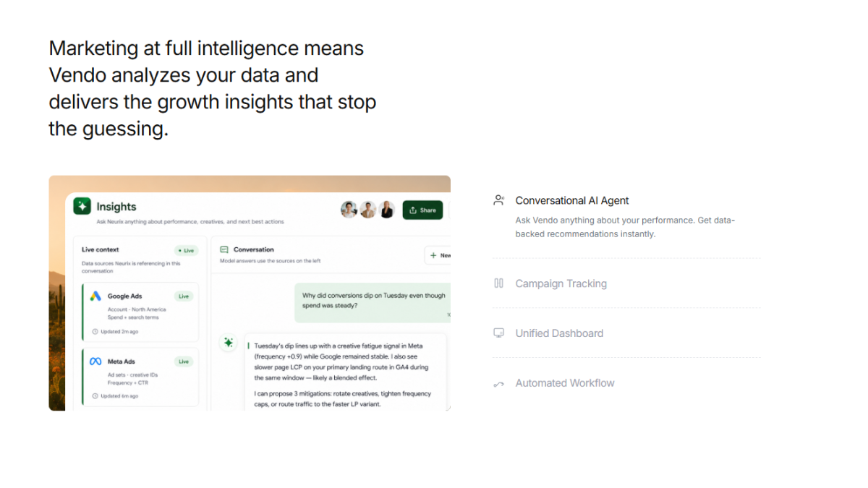This screenshot has height=488, width=868.
Task: Expand the Campaign Tracking feature item
Action: pyautogui.click(x=626, y=283)
